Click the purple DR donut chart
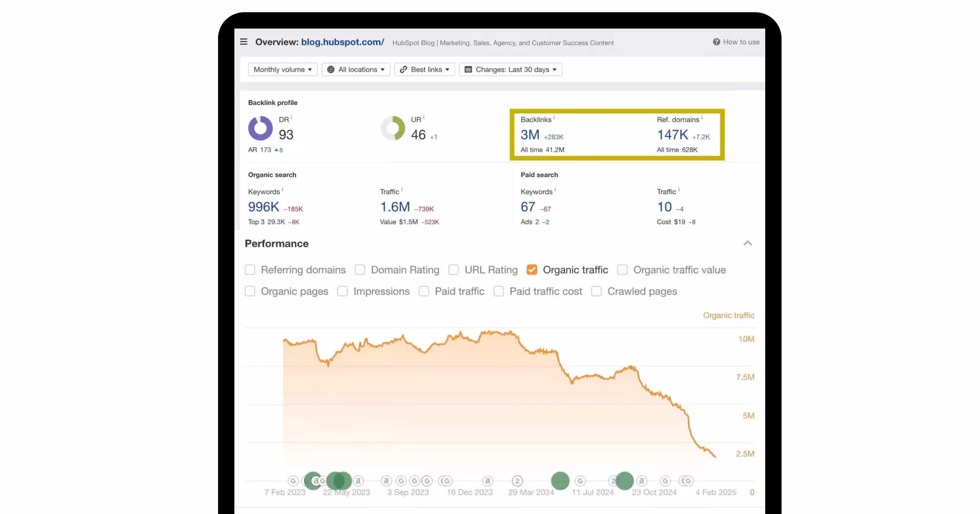 (261, 128)
